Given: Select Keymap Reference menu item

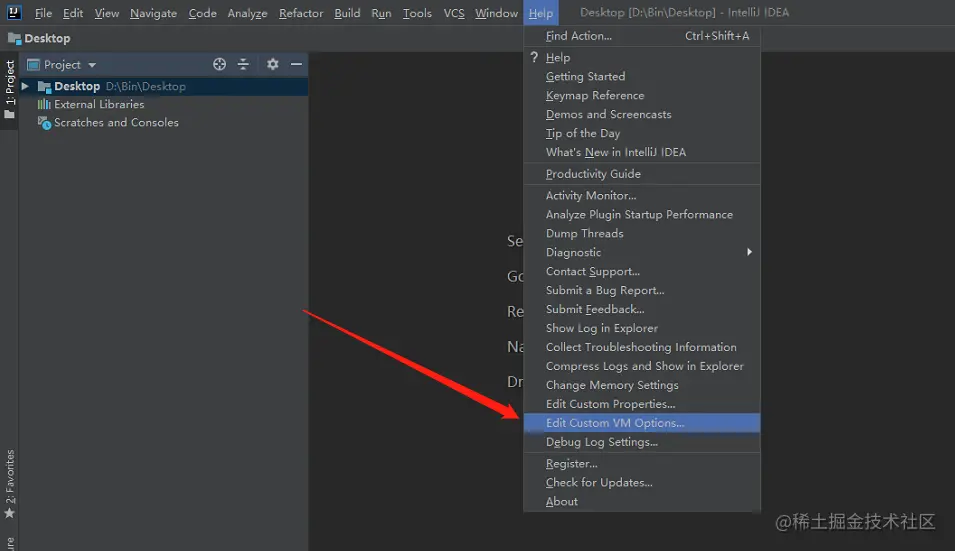Looking at the screenshot, I should point(642,95).
